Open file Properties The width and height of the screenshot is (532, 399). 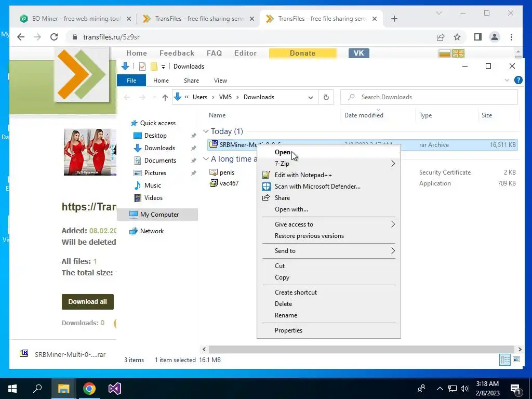point(288,330)
